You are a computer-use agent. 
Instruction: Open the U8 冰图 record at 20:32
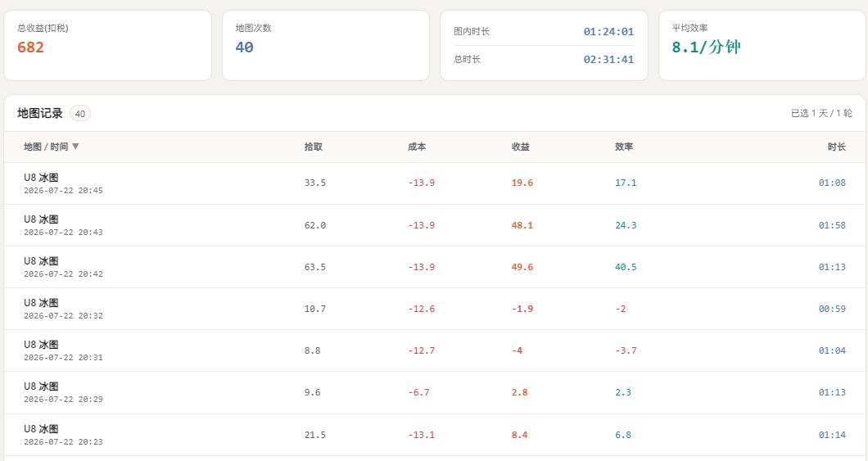click(435, 309)
